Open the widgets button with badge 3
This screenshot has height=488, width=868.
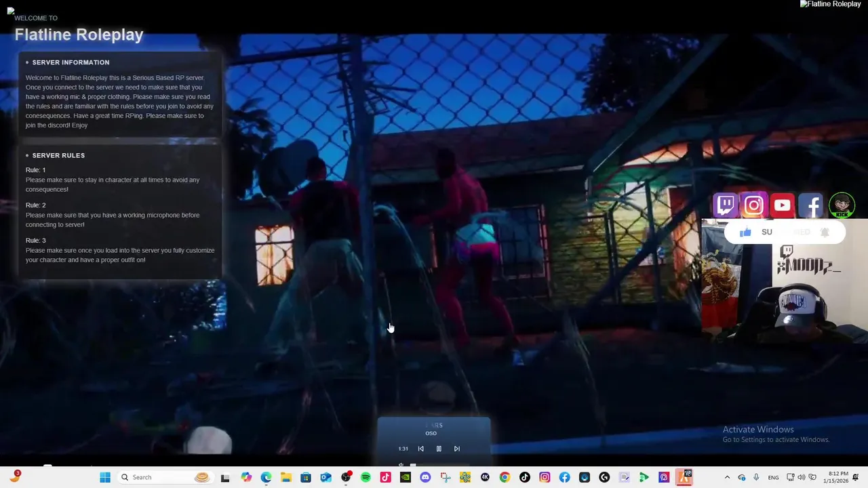click(15, 477)
